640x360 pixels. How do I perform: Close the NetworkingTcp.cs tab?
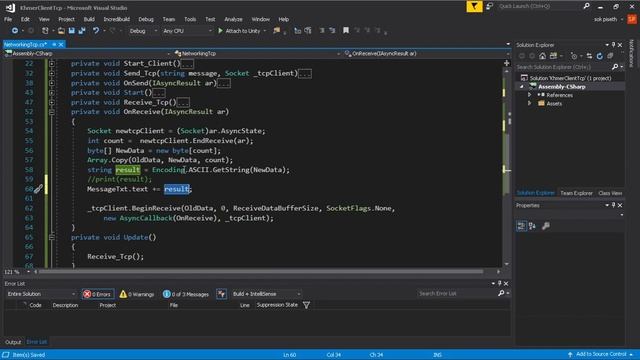coord(61,44)
